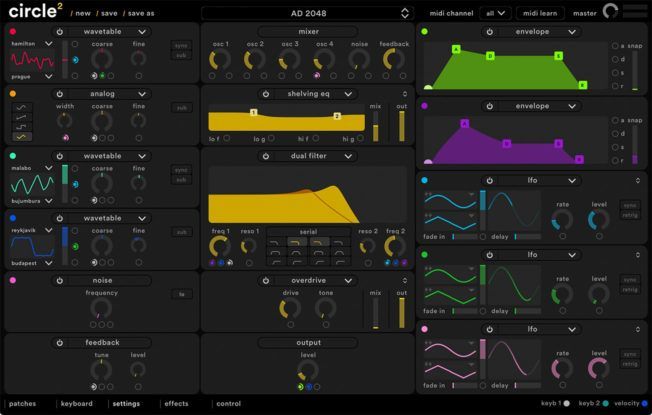This screenshot has height=415, width=652.
Task: Toggle power of the reykjavik wavetable oscillator
Action: click(x=60, y=218)
